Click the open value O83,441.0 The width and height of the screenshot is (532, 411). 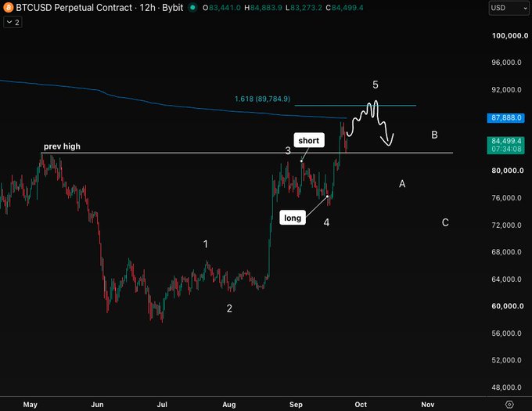[221, 8]
